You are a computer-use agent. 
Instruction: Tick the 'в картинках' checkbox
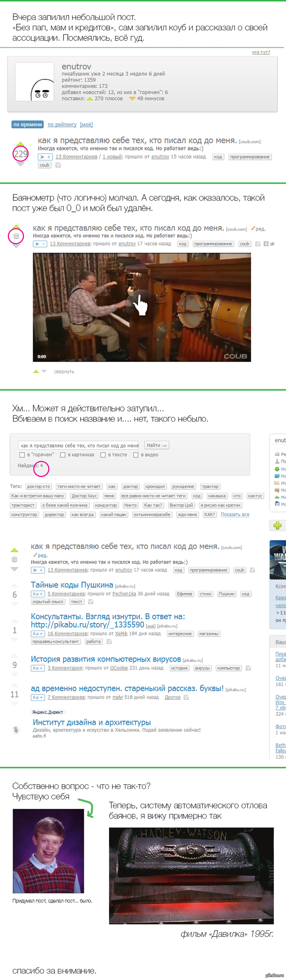(x=63, y=455)
